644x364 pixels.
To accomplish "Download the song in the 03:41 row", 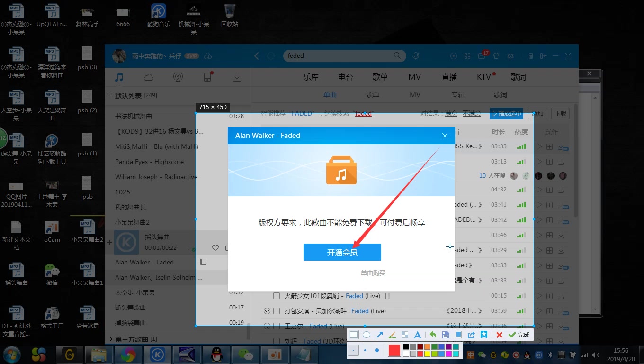I will point(561,205).
